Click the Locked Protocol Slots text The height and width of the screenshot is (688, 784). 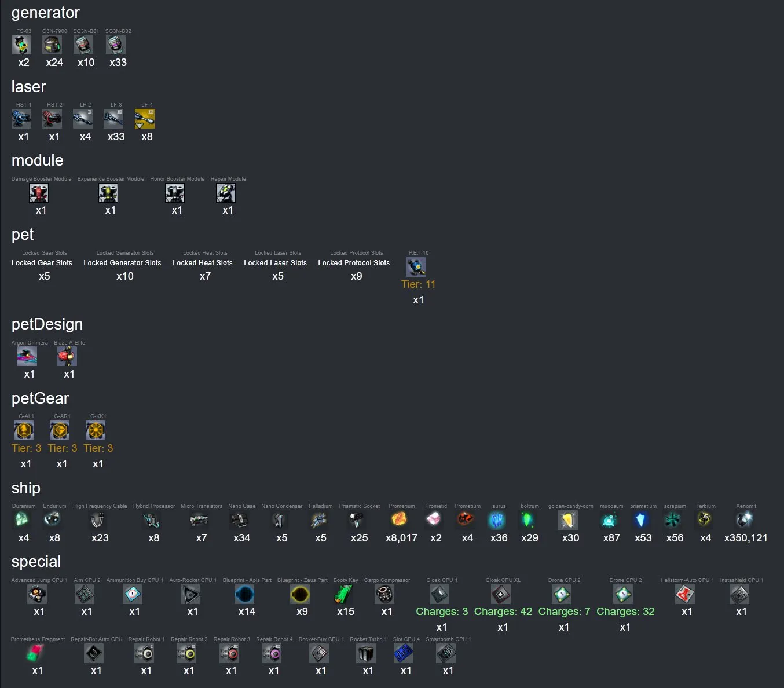(x=354, y=263)
